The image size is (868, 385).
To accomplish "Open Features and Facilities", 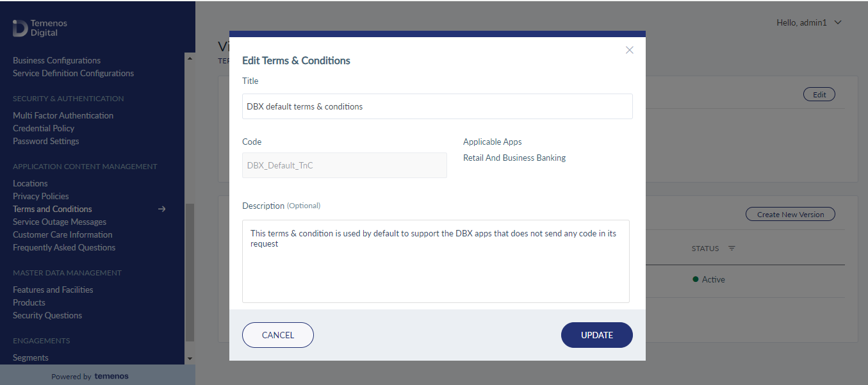I will pos(53,290).
